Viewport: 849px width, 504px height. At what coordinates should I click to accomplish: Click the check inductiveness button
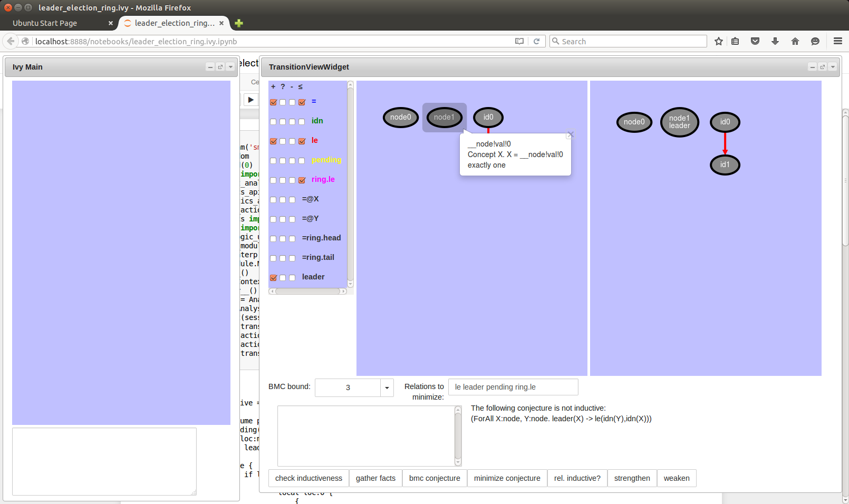click(x=308, y=478)
